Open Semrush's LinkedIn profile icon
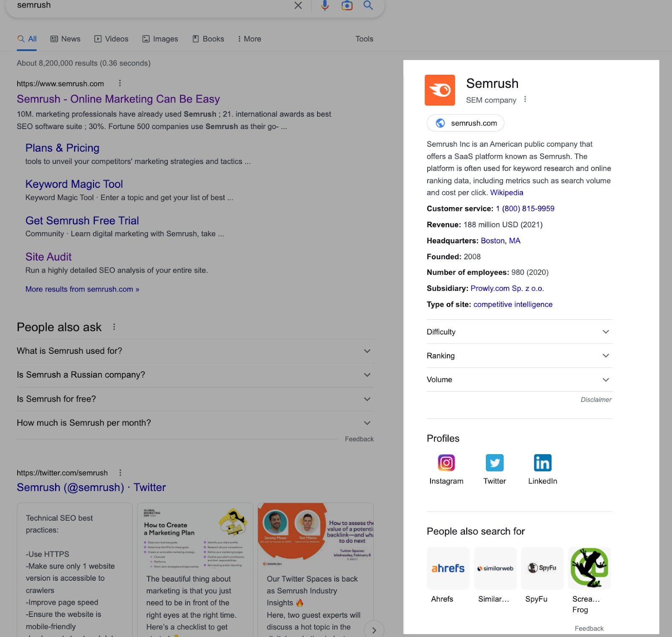 tap(542, 463)
